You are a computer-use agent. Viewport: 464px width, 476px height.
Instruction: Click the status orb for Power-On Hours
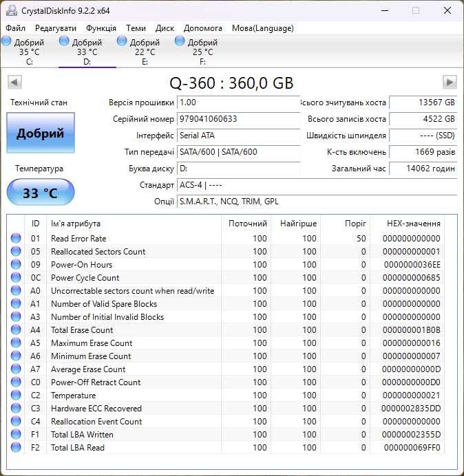16,264
